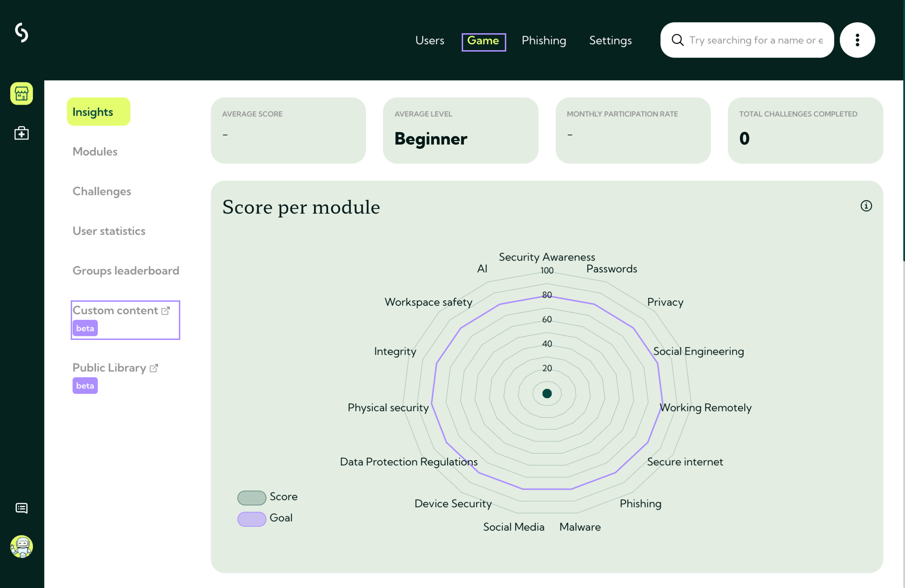Click the first-aid kit icon in the sidebar

[21, 133]
